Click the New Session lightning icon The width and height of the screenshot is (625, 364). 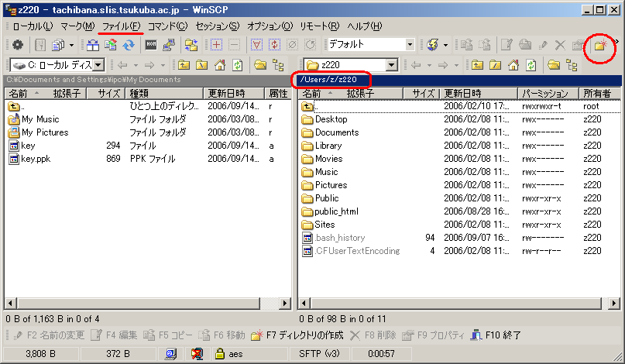coord(432,45)
